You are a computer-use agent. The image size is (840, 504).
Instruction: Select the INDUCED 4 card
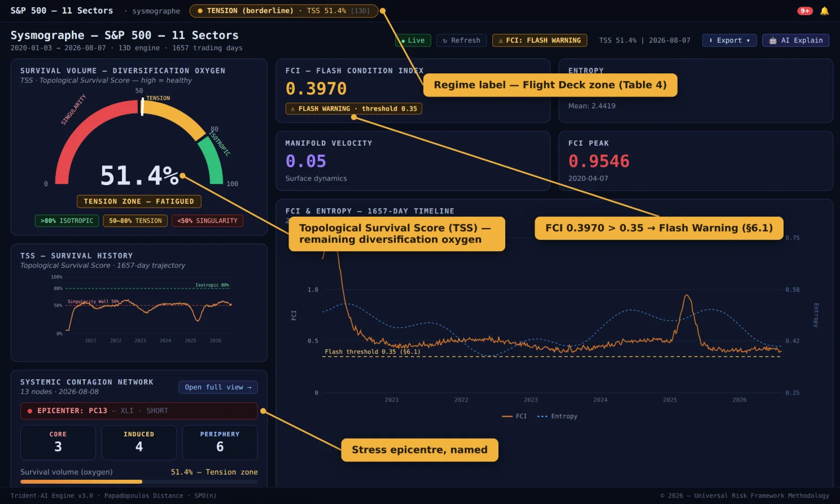click(139, 442)
